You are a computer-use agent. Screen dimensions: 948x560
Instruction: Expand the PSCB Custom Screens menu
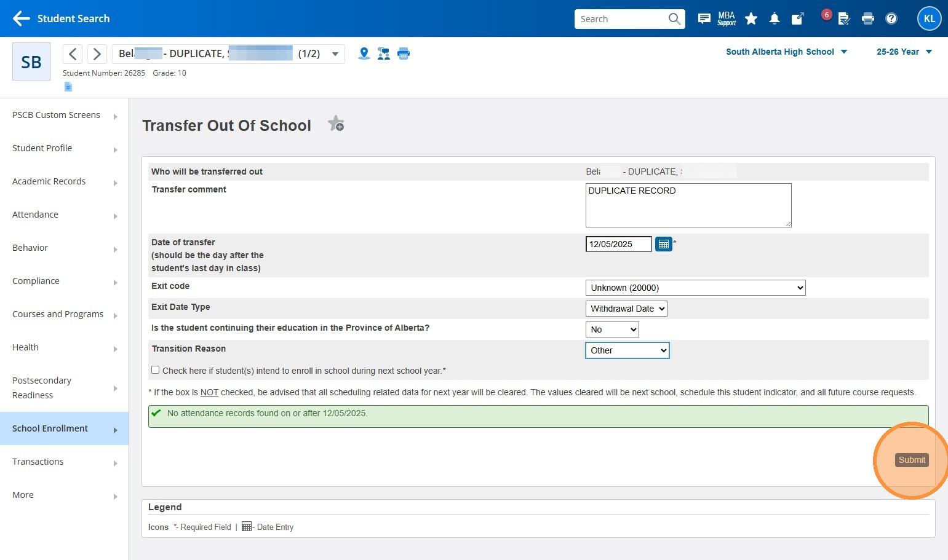pos(64,115)
